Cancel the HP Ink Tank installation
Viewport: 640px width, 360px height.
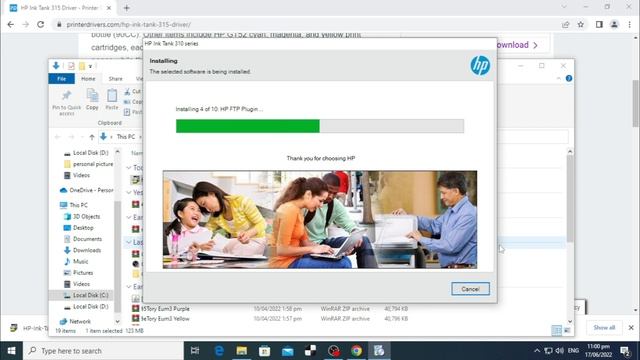(x=470, y=289)
